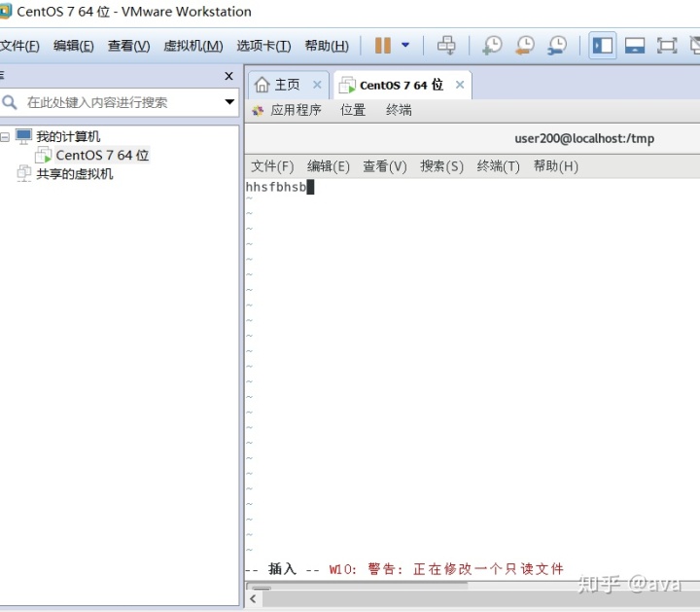700x612 pixels.
Task: Toggle the library sidebar view icon
Action: pos(602,45)
